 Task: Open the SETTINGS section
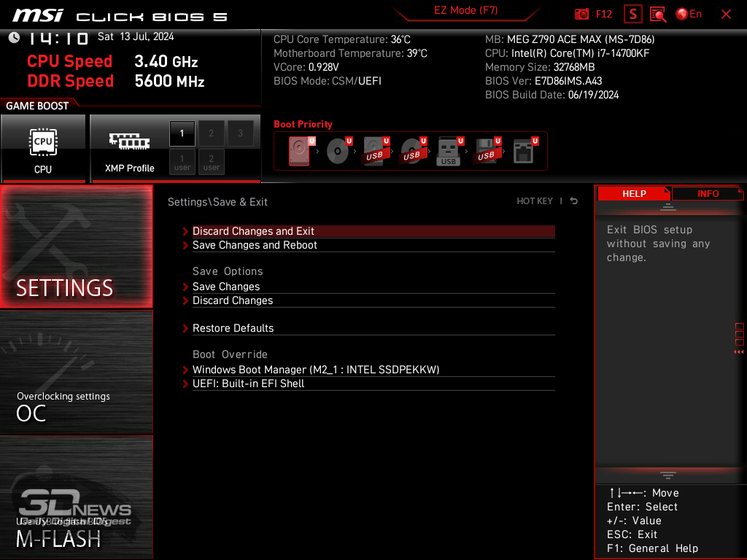click(x=76, y=246)
